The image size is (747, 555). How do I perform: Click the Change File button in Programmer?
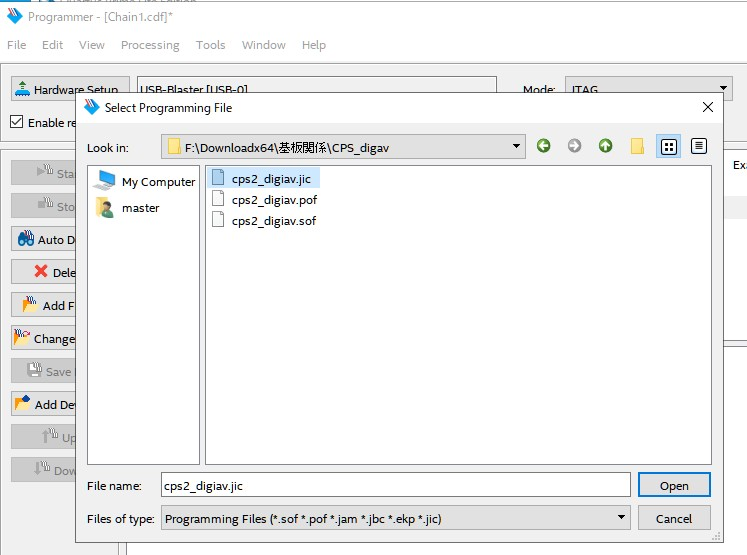coord(44,338)
